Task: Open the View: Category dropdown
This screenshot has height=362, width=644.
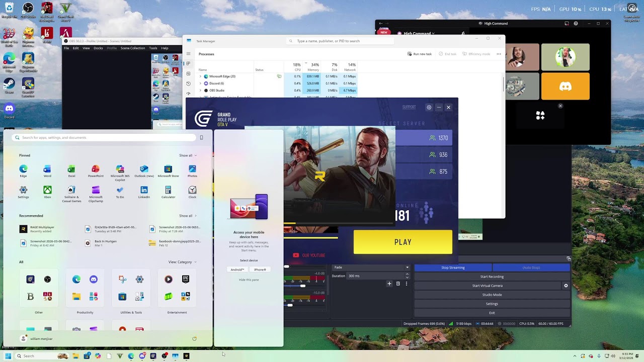Action: (182, 262)
